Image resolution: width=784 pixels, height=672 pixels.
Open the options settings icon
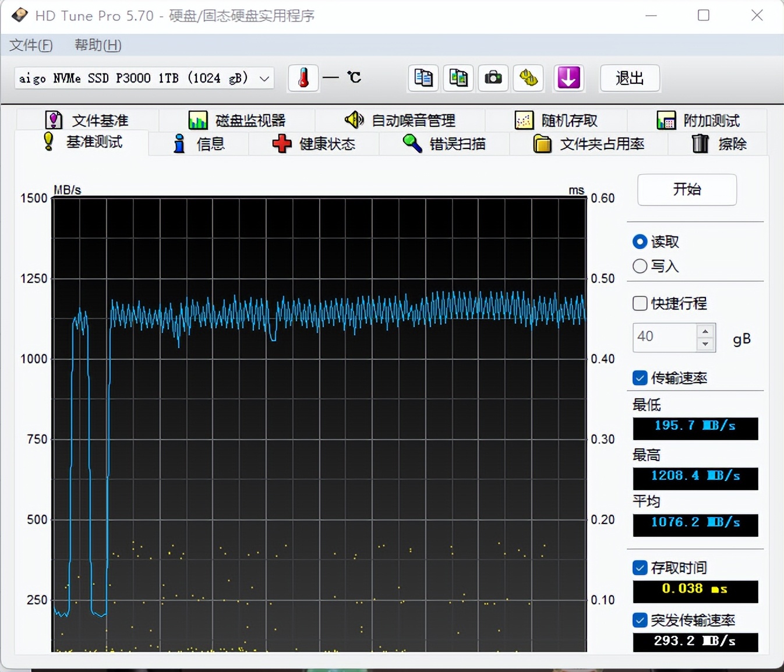(528, 78)
